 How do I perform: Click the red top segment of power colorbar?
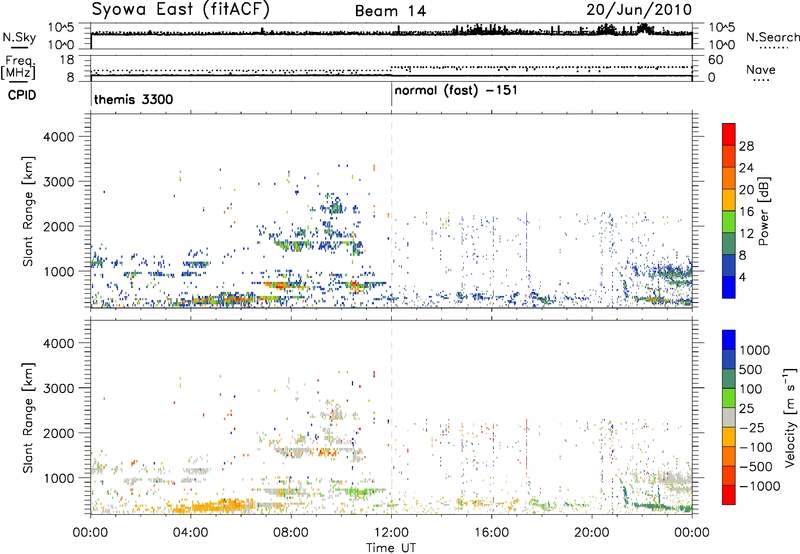coord(729,135)
